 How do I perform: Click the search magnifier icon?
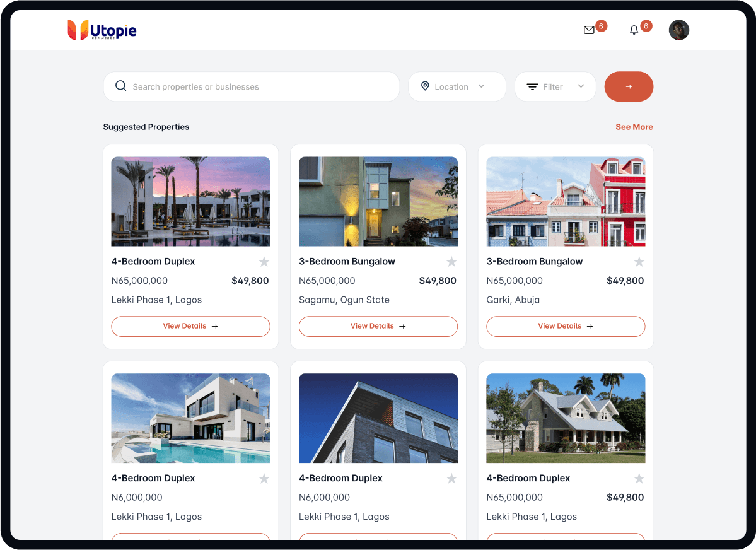[x=120, y=86]
